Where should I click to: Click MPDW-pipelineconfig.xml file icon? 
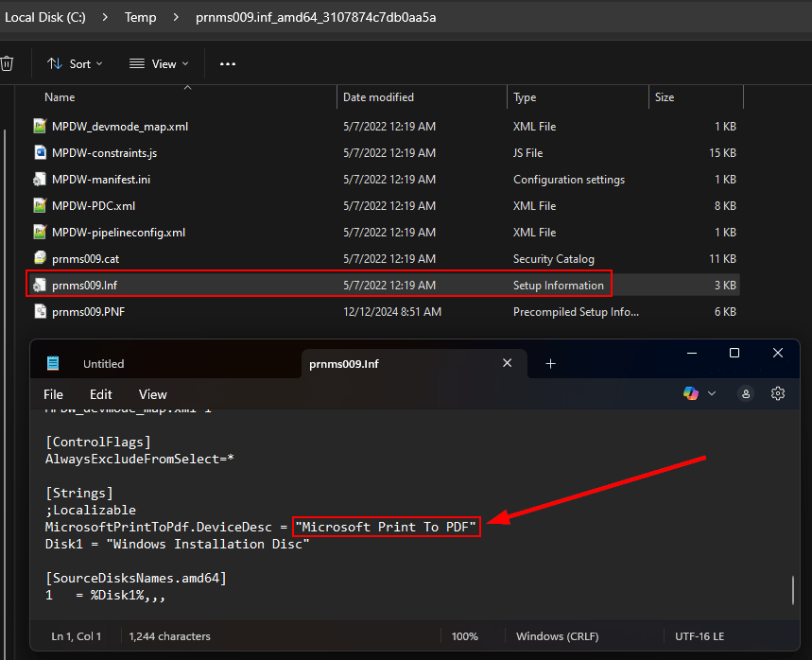click(x=40, y=232)
